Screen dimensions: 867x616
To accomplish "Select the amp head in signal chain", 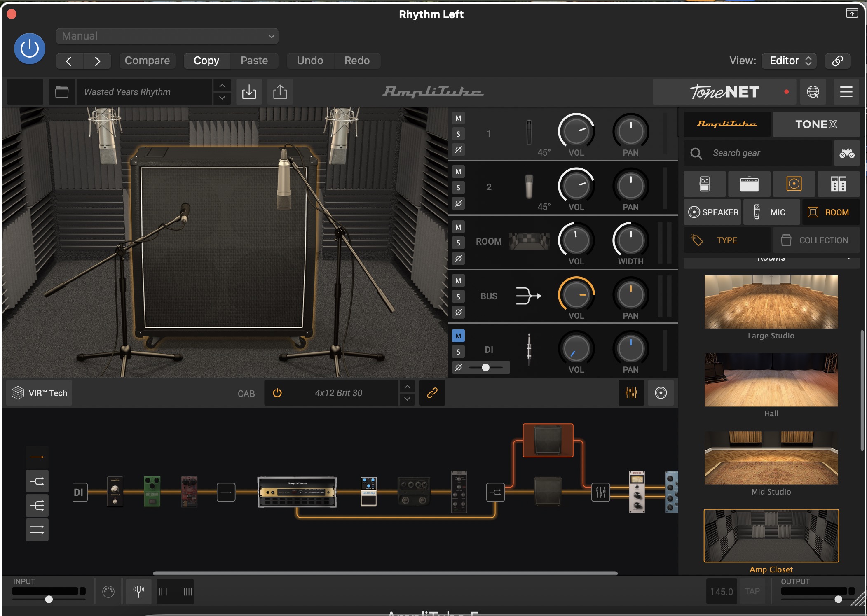I will (297, 492).
